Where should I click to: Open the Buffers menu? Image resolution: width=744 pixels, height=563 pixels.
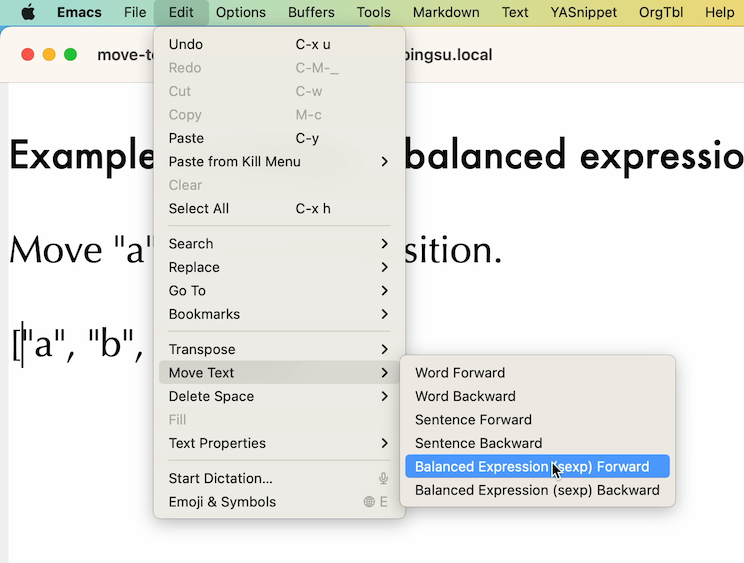(x=311, y=12)
